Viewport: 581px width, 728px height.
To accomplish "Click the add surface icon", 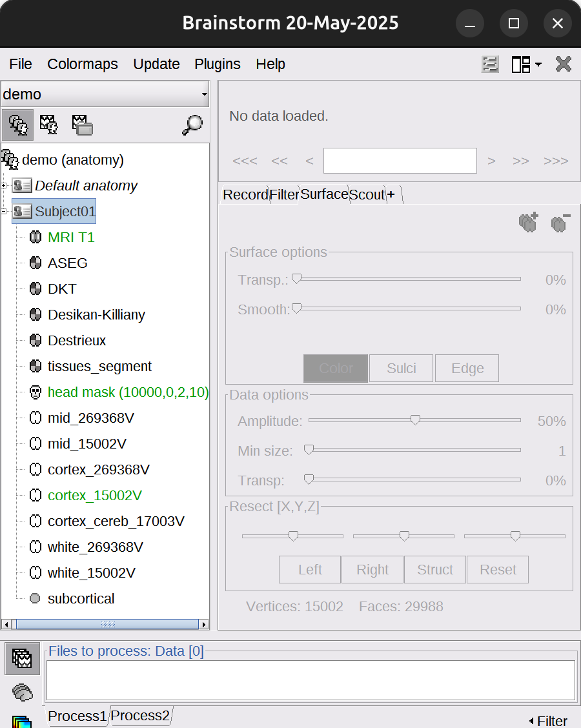I will pos(529,223).
